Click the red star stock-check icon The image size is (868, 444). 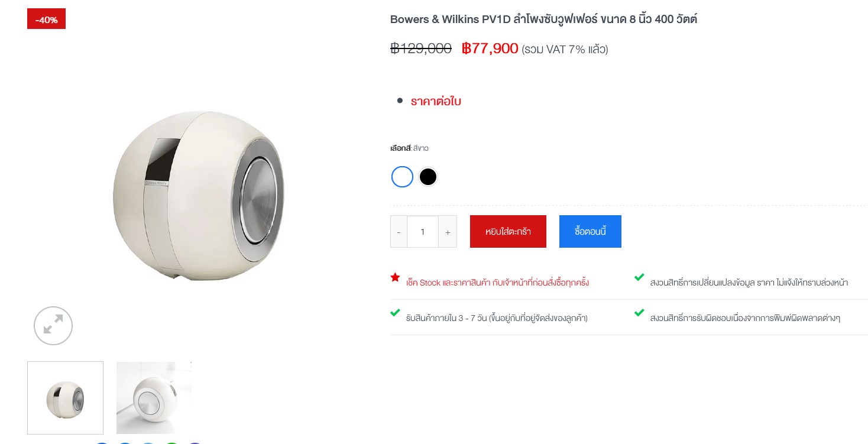395,277
